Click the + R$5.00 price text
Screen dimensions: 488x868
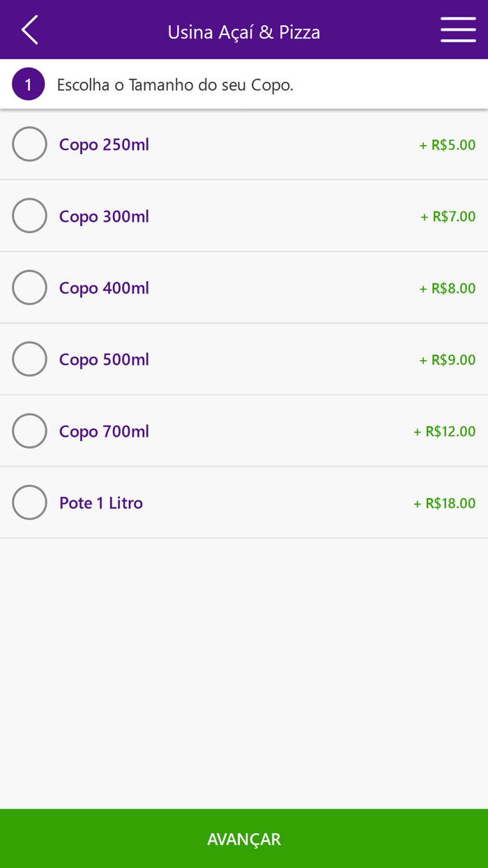click(x=447, y=146)
